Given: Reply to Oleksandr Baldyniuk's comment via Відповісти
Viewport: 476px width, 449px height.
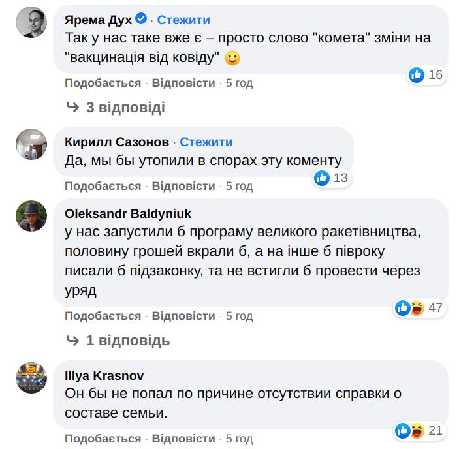Looking at the screenshot, I should (x=183, y=316).
